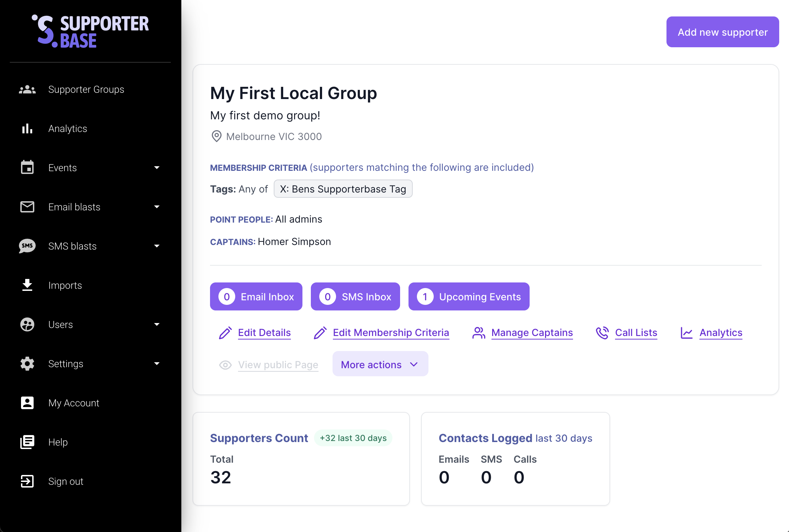This screenshot has width=789, height=532.
Task: Expand the Settings submenu arrow
Action: coord(157,364)
